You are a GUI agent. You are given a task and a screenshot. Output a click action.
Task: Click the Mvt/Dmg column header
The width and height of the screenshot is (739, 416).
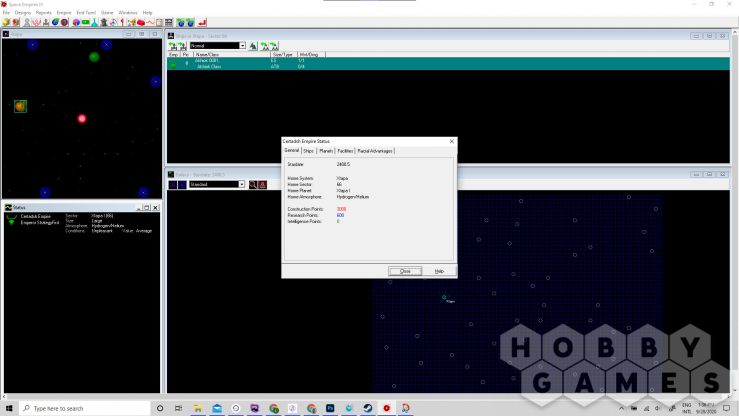[x=311, y=55]
